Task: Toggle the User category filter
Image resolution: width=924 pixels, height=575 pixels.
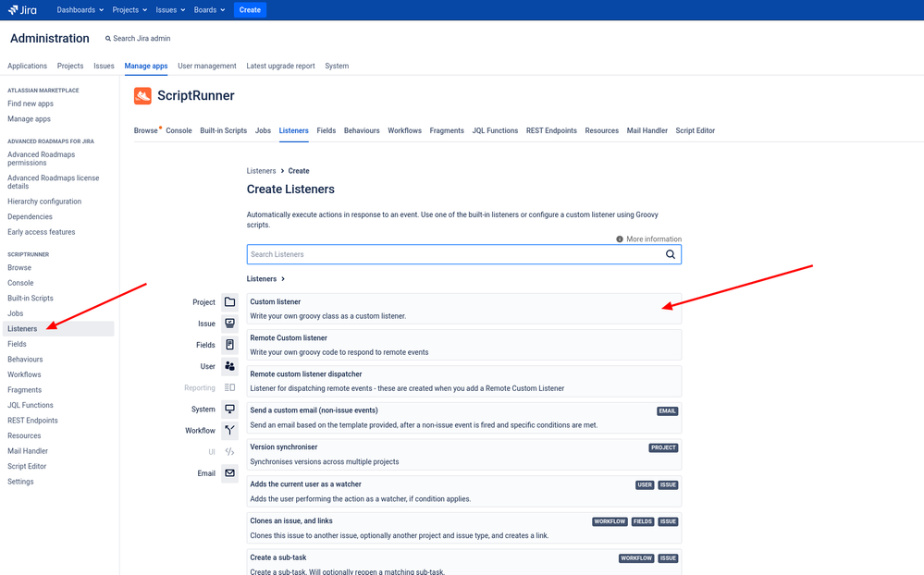Action: [x=229, y=366]
